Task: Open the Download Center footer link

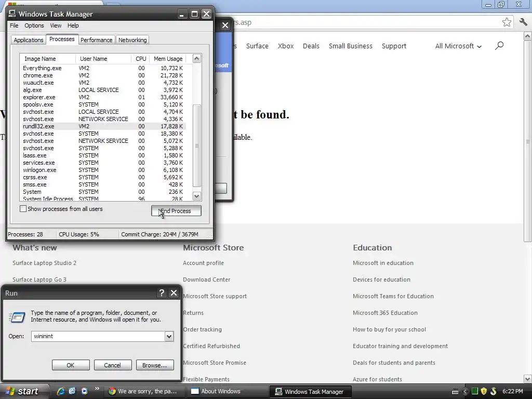Action: pyautogui.click(x=207, y=280)
